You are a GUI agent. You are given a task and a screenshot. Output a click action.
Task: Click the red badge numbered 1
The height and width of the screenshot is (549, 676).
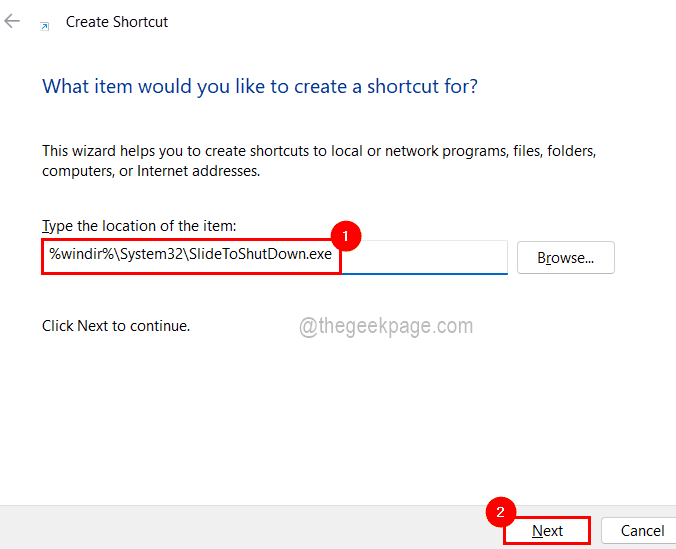click(x=344, y=237)
